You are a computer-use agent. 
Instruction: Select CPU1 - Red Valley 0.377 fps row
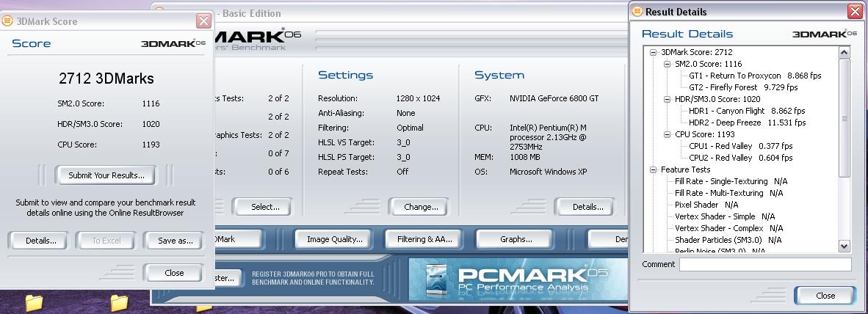741,147
